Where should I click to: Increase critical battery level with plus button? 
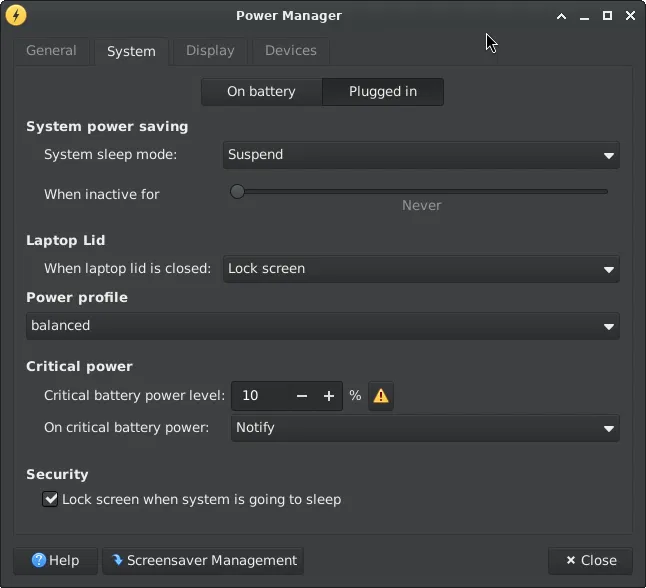(x=328, y=396)
